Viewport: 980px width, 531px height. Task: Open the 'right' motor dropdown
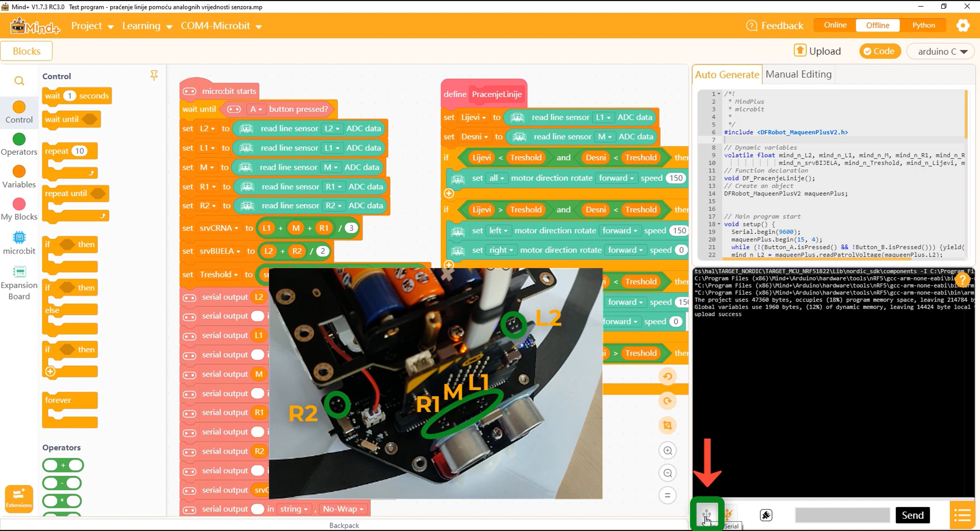pyautogui.click(x=501, y=250)
